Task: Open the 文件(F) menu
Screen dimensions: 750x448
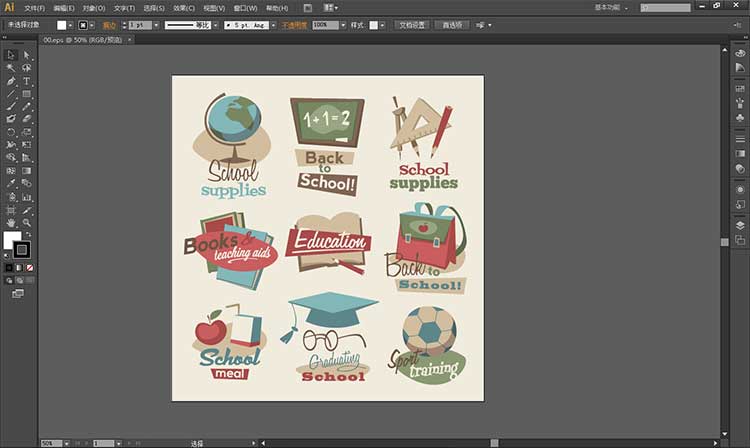Action: [34, 8]
